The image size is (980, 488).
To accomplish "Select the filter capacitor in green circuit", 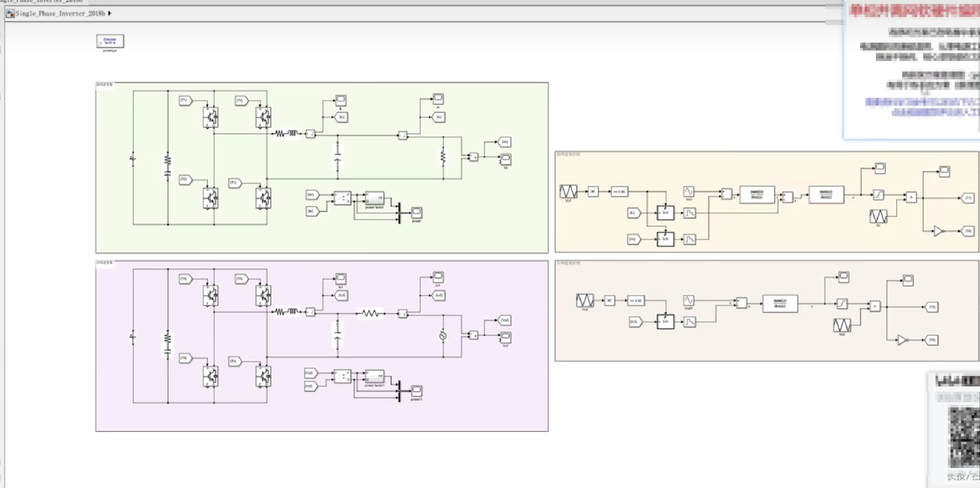I will click(337, 157).
